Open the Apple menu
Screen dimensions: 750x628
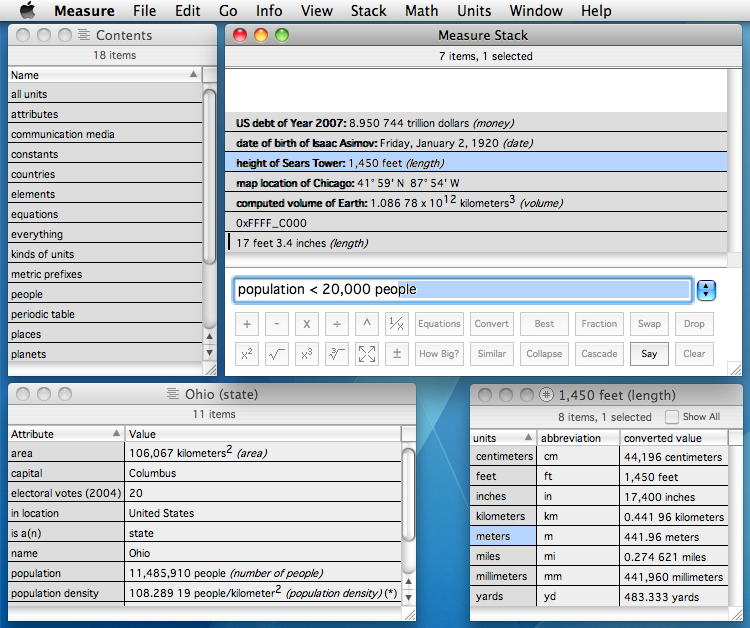28,10
